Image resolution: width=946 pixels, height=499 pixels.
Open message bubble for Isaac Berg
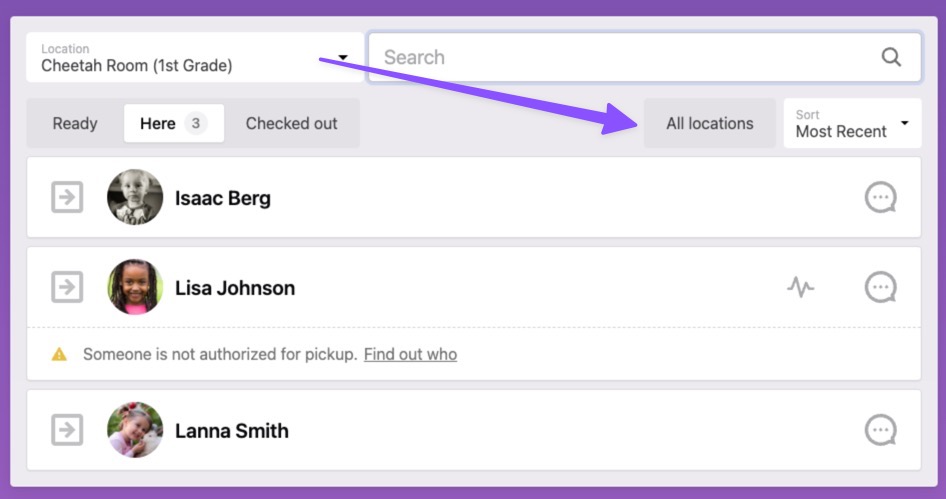(880, 197)
